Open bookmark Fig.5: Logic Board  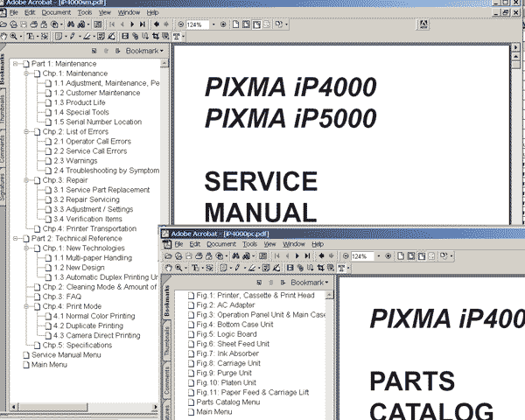pos(227,334)
